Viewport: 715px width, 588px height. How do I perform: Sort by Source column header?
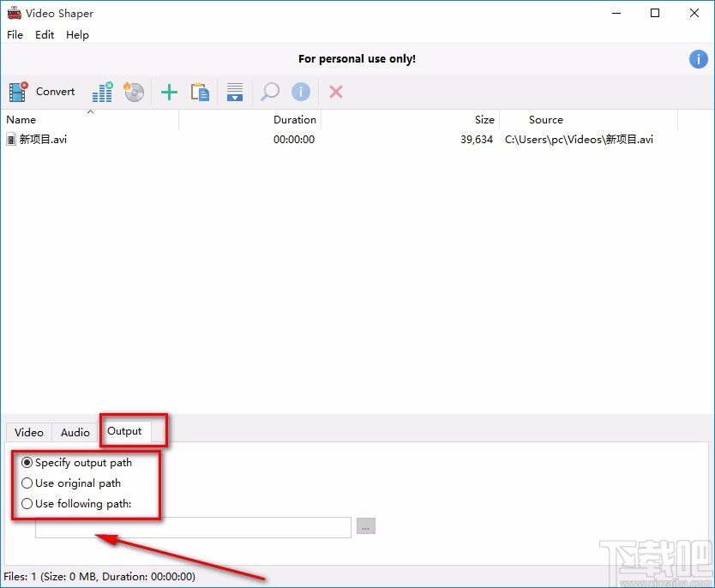click(589, 120)
